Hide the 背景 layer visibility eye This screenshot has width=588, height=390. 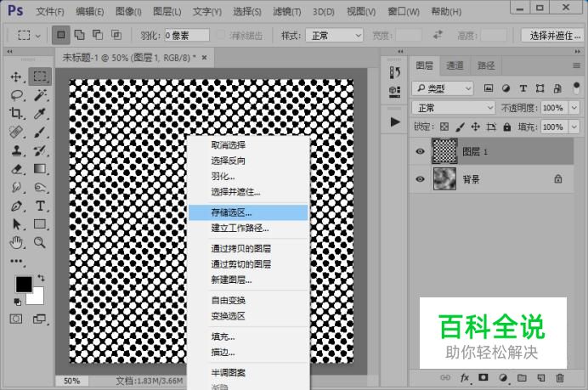click(421, 179)
